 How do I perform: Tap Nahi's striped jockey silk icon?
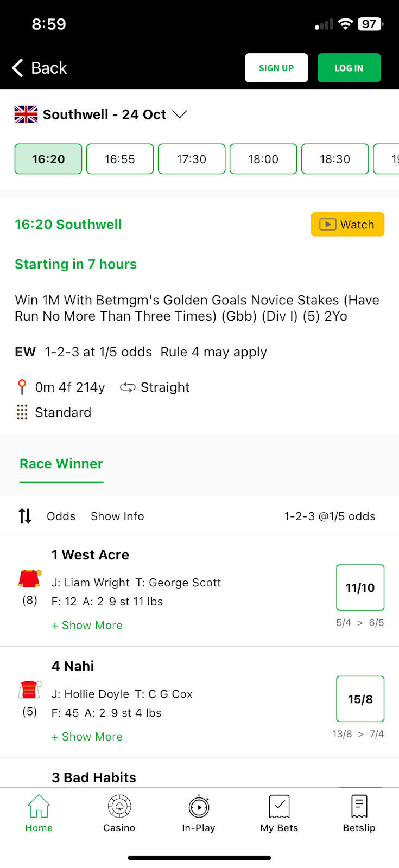pyautogui.click(x=30, y=690)
